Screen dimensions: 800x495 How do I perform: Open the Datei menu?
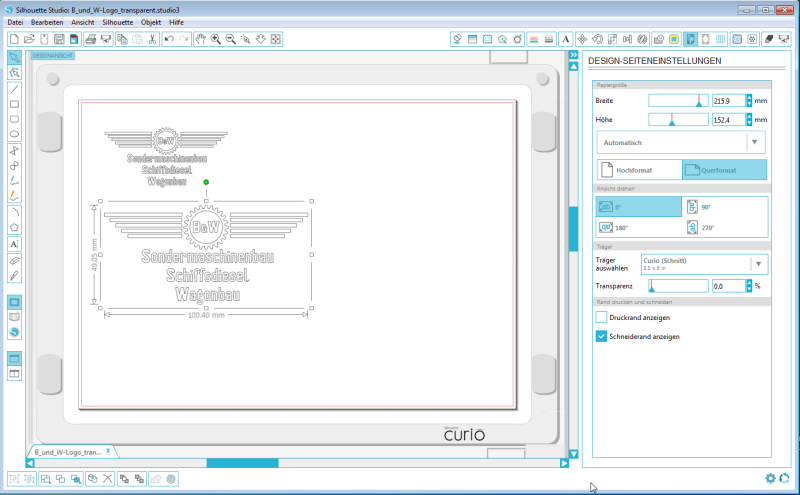[15, 22]
